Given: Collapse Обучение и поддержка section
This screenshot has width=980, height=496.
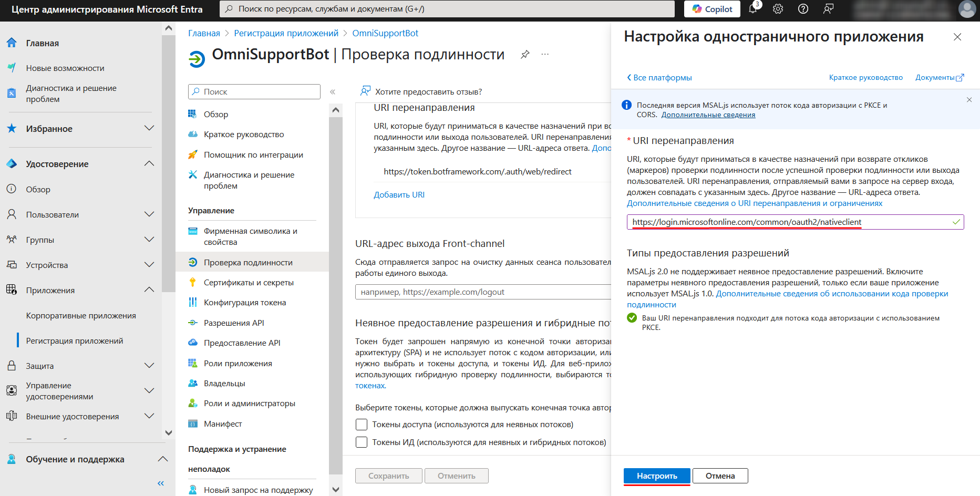Looking at the screenshot, I should click(x=163, y=459).
